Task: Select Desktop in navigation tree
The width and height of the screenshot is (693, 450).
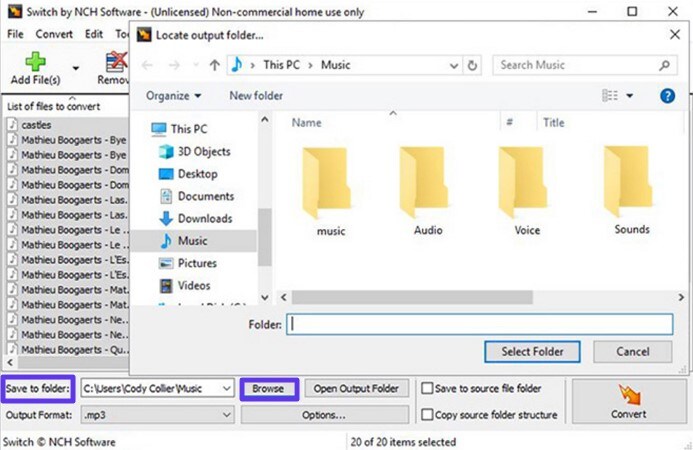Action: click(198, 174)
